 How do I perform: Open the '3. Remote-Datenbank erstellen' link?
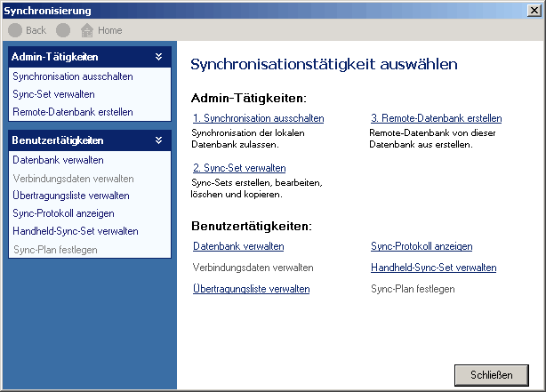436,118
